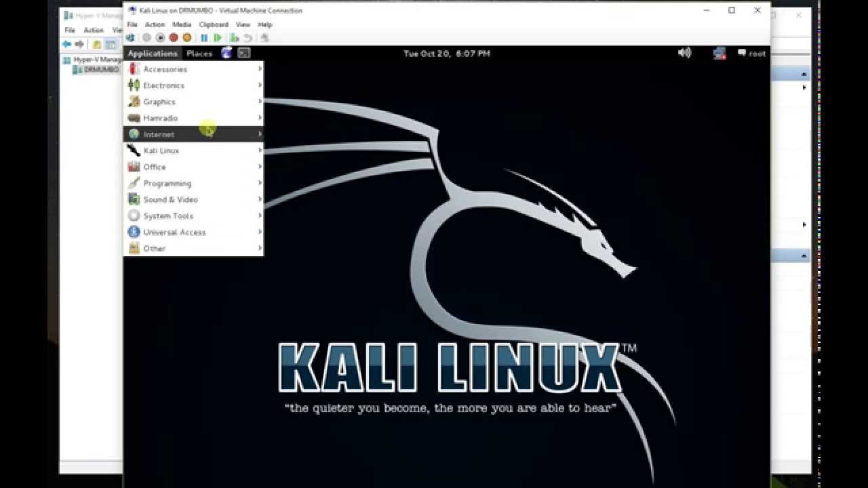Maximize the Virtual Machine Connection window
868x488 pixels.
(x=732, y=10)
